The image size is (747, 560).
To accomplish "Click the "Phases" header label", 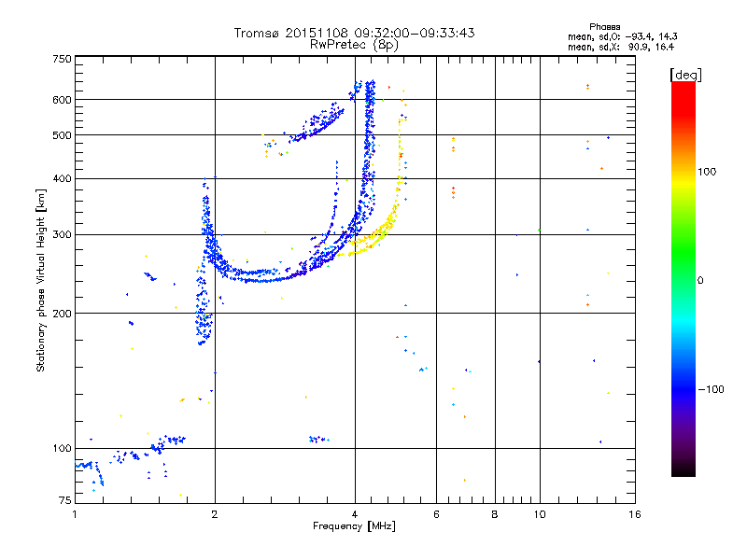I will 604,27.
